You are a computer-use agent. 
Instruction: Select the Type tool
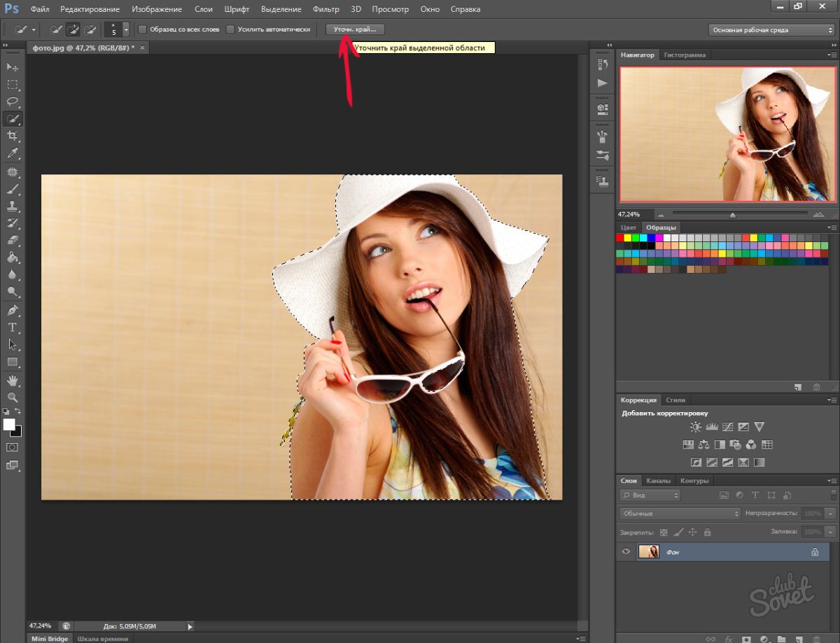pos(13,327)
